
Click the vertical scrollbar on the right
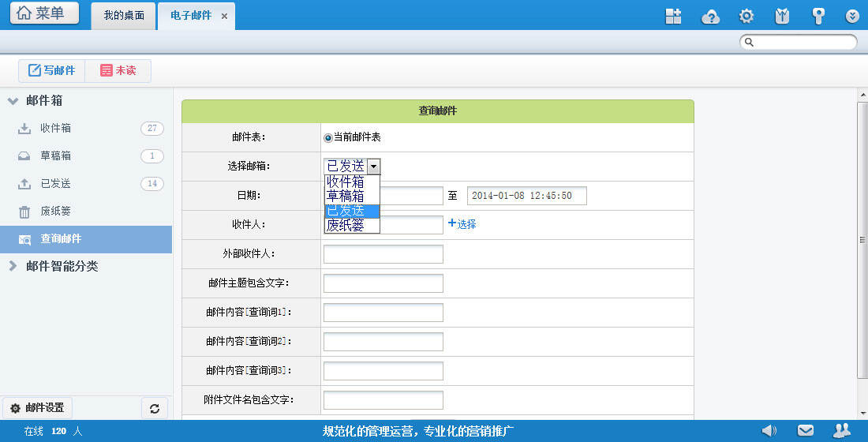(x=862, y=237)
